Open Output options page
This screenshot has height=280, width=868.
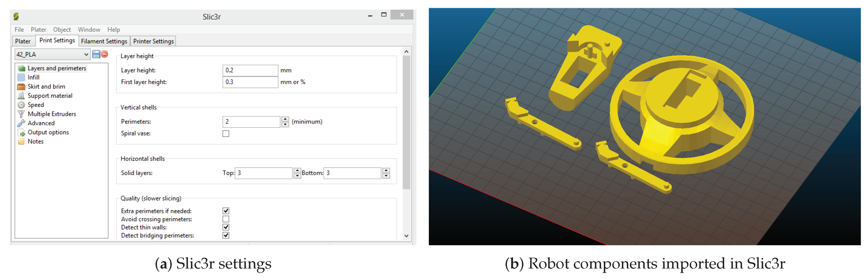pyautogui.click(x=48, y=132)
